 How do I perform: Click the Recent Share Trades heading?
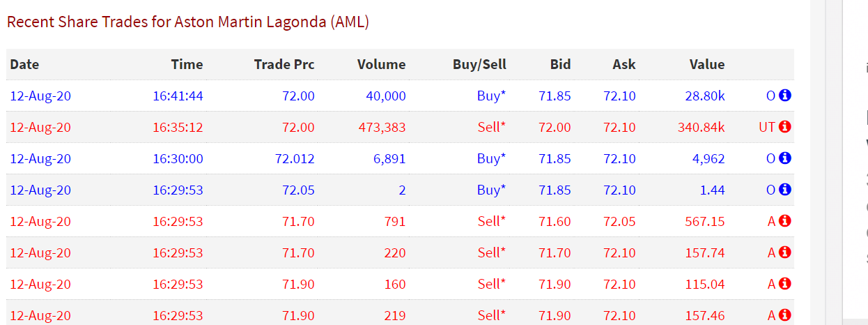click(x=187, y=22)
